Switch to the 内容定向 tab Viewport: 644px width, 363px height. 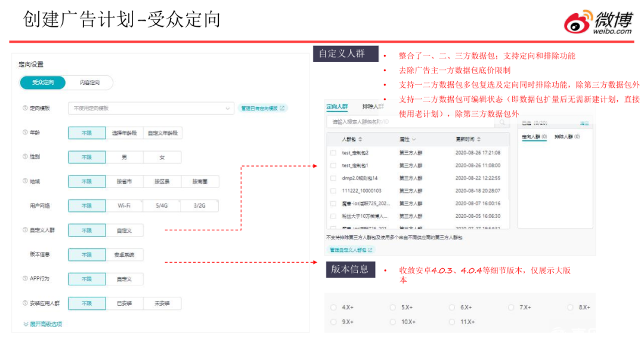coord(89,83)
